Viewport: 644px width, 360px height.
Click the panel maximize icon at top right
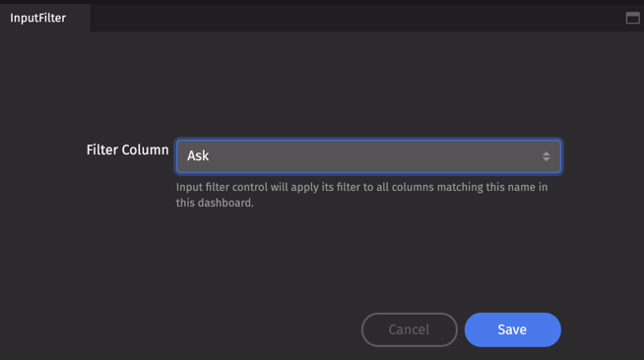632,18
